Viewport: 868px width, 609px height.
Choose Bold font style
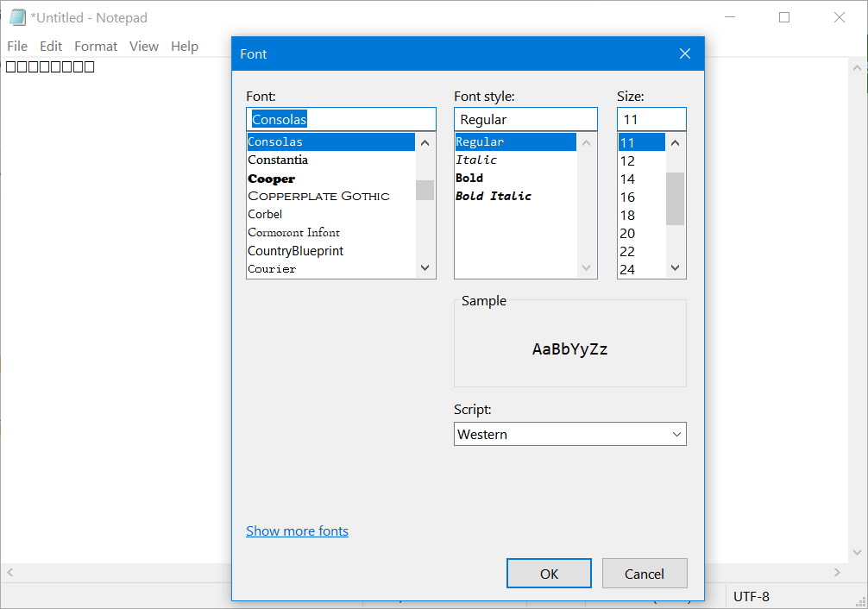516,179
